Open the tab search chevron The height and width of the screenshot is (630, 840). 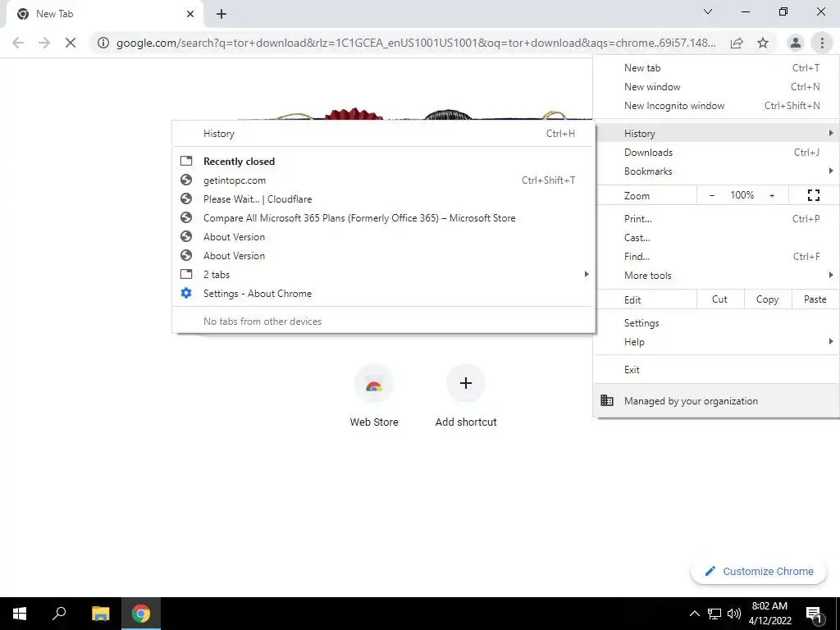[x=708, y=11]
